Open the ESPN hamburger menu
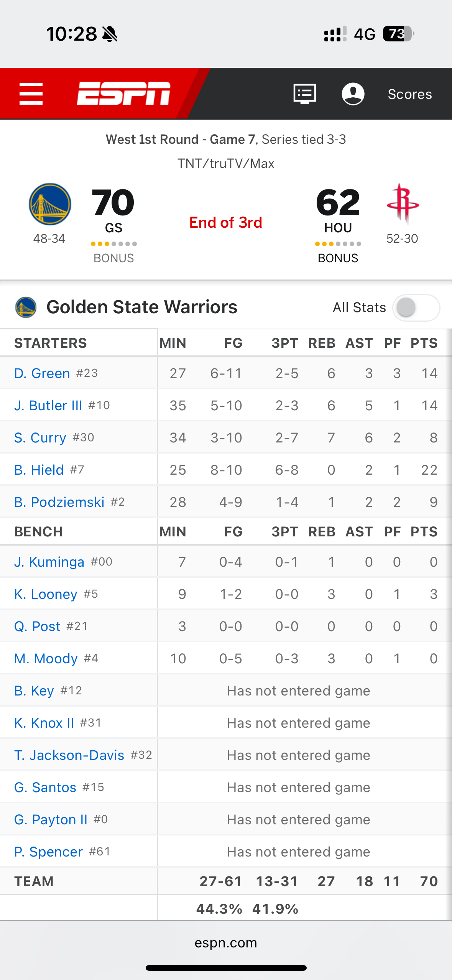452x980 pixels. click(x=31, y=94)
